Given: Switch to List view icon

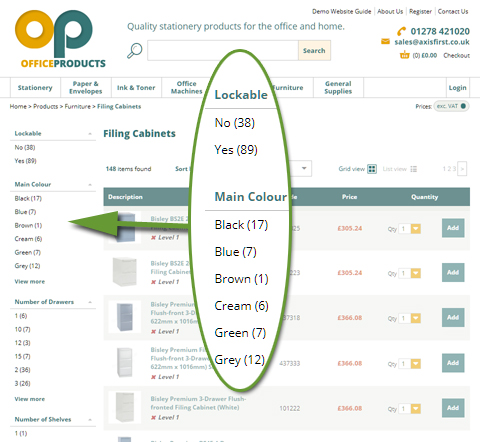Looking at the screenshot, I should [414, 169].
